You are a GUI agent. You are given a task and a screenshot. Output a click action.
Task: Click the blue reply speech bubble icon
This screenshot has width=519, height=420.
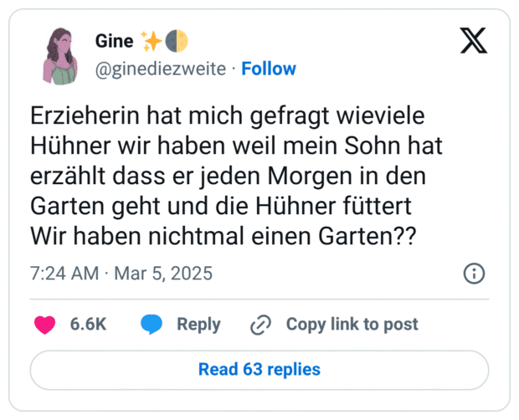[152, 325]
